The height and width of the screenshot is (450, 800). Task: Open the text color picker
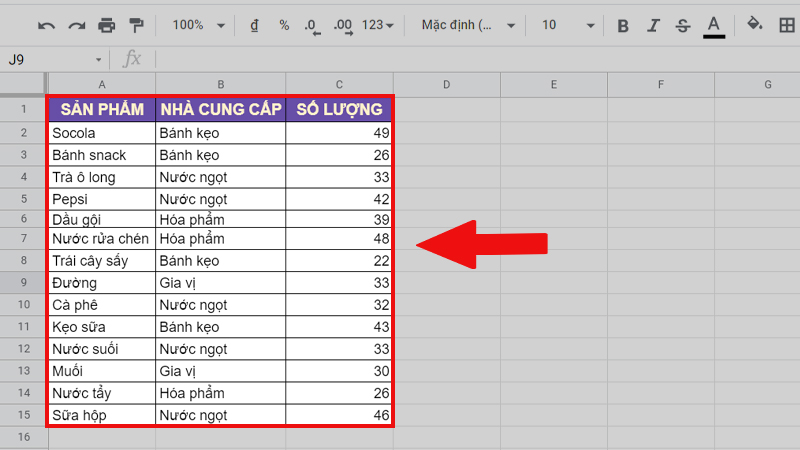(713, 25)
